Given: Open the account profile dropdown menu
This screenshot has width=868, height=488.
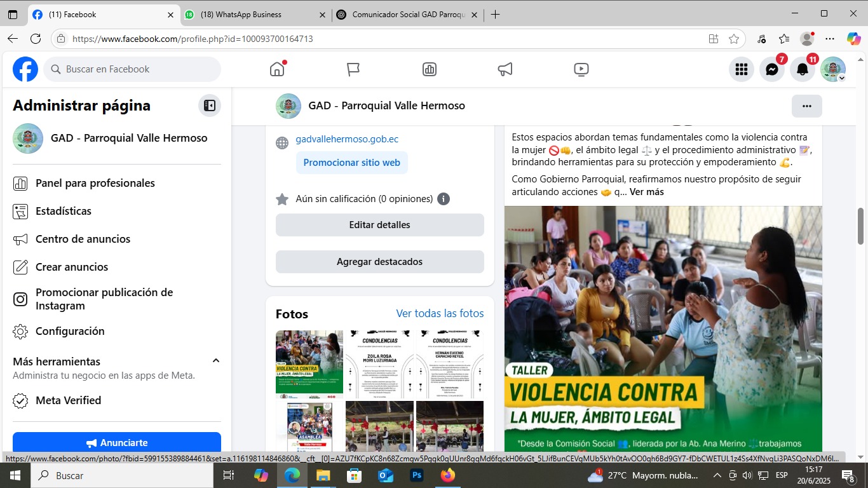Looking at the screenshot, I should [833, 69].
